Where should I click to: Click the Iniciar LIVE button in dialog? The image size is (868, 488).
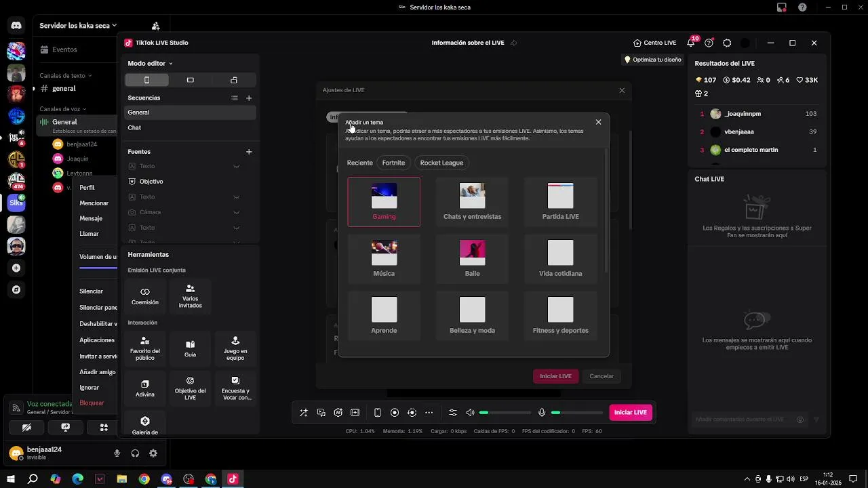pos(555,376)
